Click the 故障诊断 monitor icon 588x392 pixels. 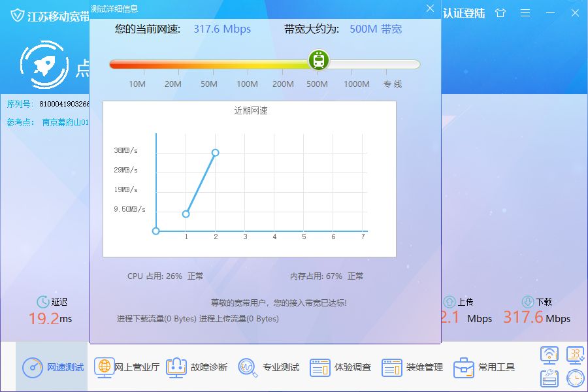coord(176,368)
